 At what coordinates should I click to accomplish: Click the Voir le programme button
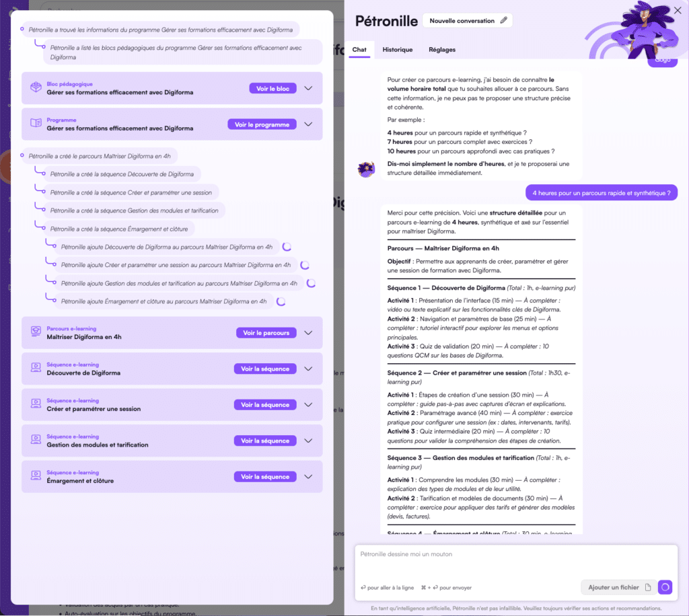pos(262,124)
